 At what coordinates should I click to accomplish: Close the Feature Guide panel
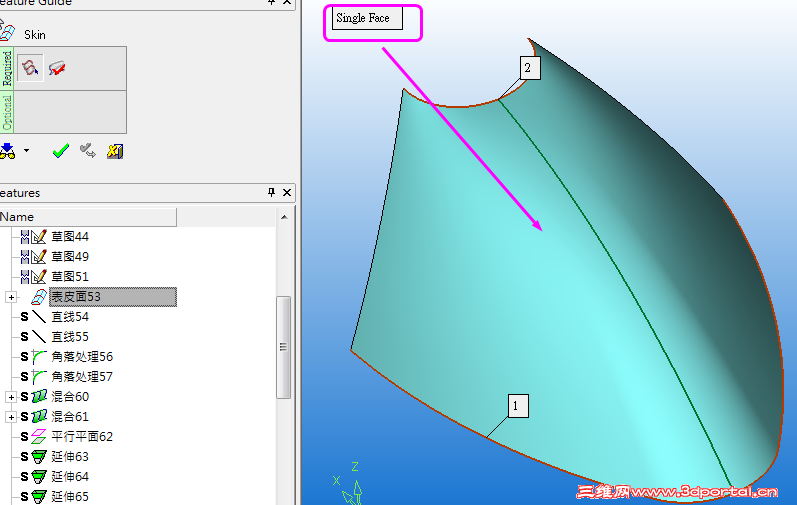tap(287, 2)
